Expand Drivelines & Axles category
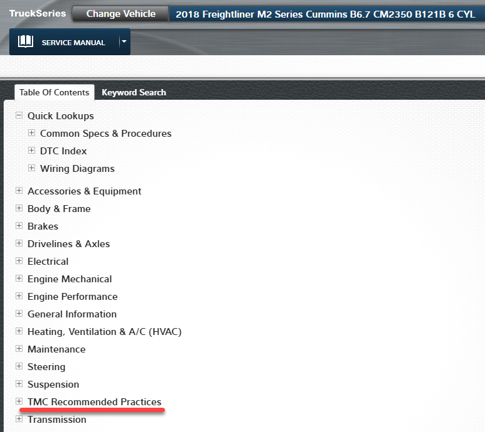 [x=19, y=243]
